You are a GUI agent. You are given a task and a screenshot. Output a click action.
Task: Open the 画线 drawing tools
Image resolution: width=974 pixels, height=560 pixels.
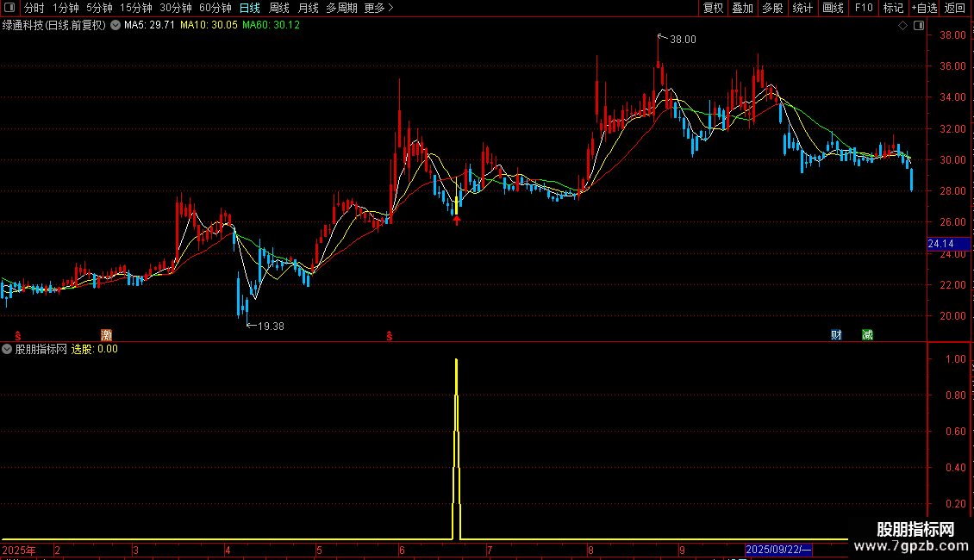pyautogui.click(x=833, y=8)
